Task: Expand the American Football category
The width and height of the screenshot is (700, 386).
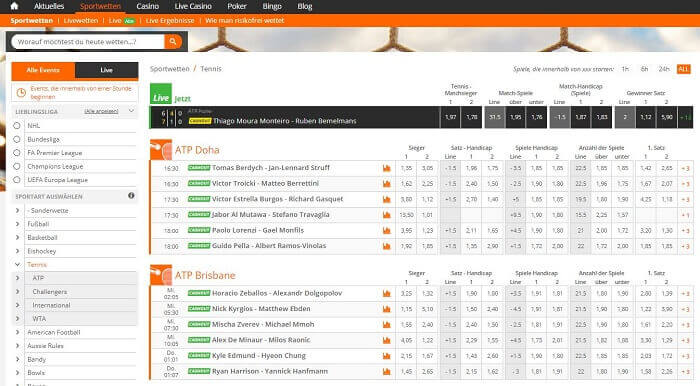Action: 17,332
